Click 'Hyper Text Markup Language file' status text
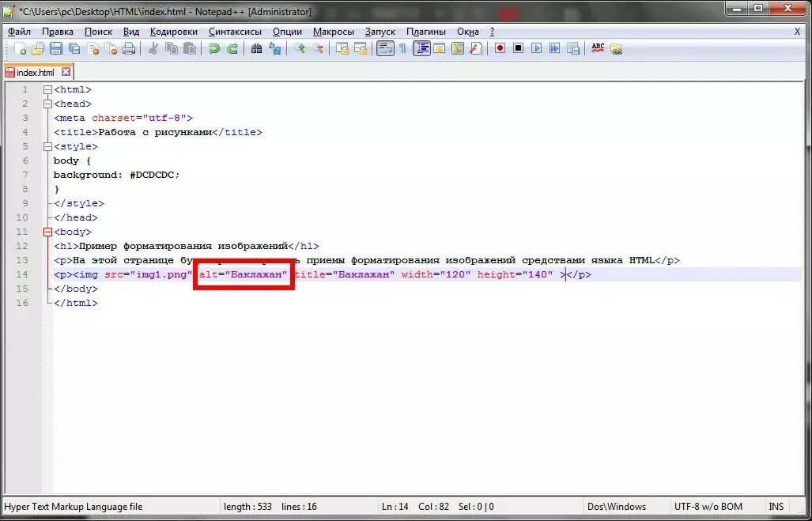Screen dimensions: 812x521 coord(73,507)
